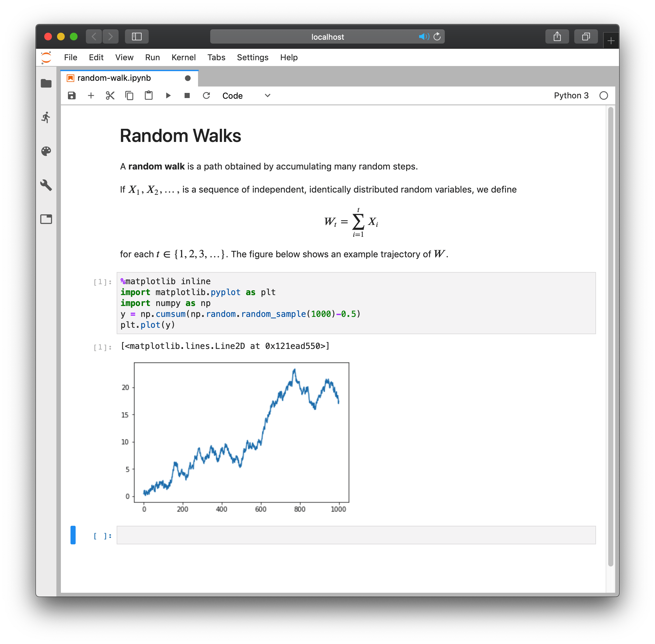The image size is (655, 644).
Task: Open a new browser tab
Action: coord(611,41)
